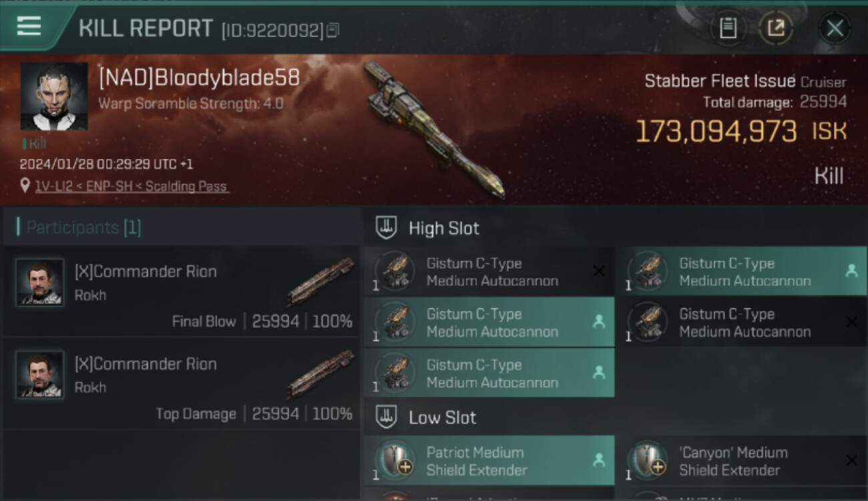The width and height of the screenshot is (868, 501).
Task: Click the Stabber Fleet Issue ship image
Action: coord(434,131)
